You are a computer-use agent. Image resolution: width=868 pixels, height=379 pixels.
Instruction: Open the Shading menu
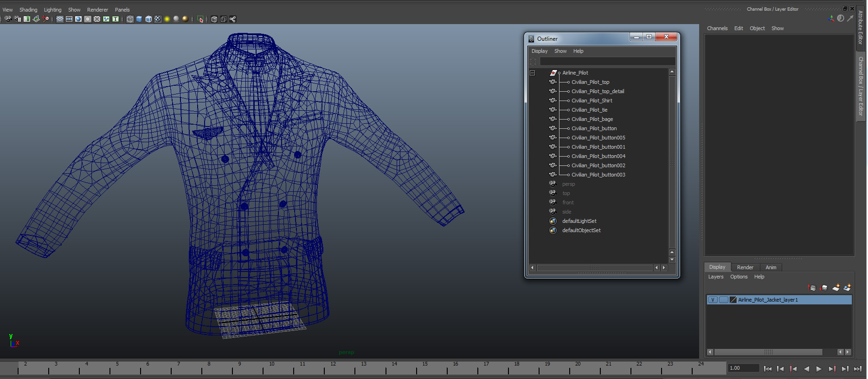pyautogui.click(x=28, y=10)
